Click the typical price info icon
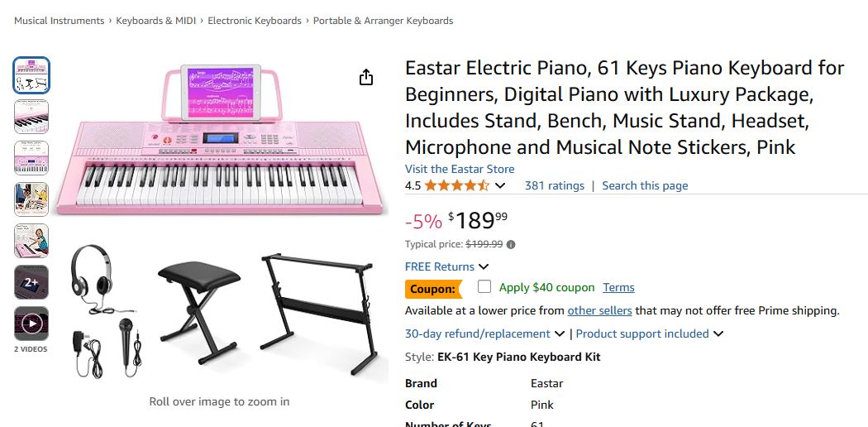The image size is (868, 427). 511,244
